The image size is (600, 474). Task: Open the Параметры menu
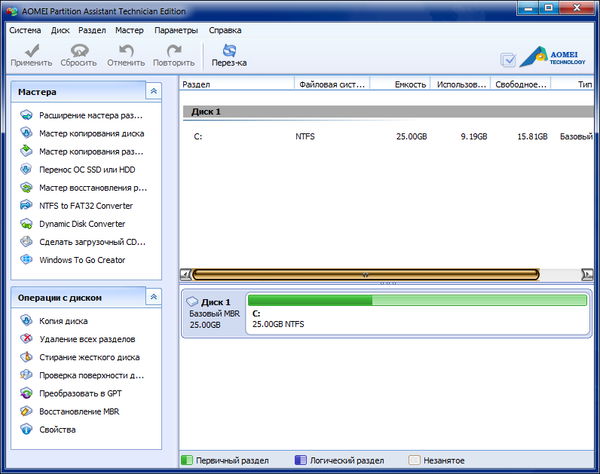point(176,30)
